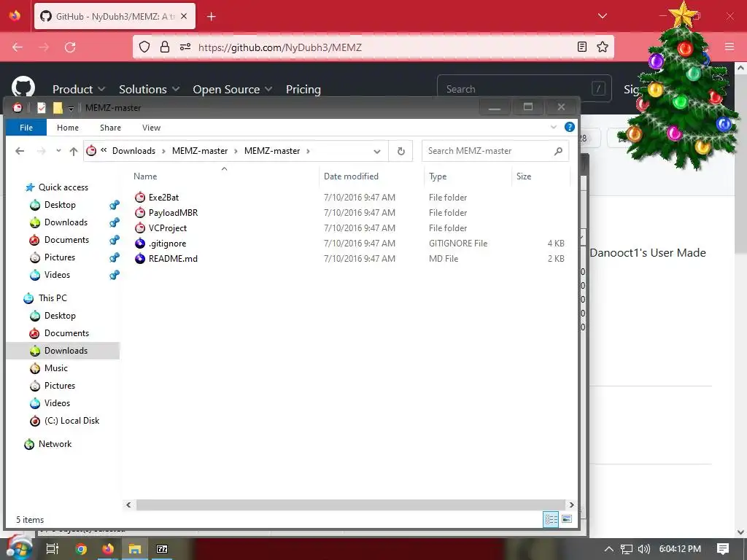Click Downloads in the address breadcrumb
The image size is (747, 560).
pos(134,151)
